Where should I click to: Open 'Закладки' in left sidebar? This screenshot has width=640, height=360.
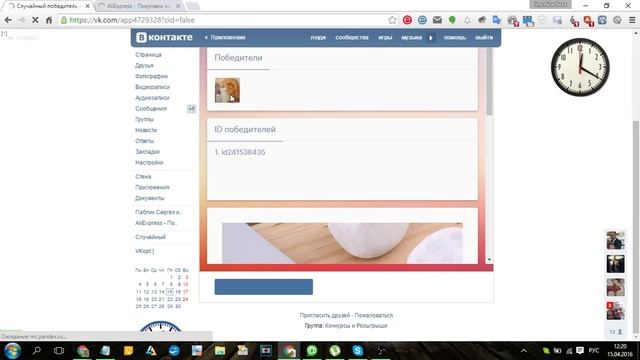(147, 152)
